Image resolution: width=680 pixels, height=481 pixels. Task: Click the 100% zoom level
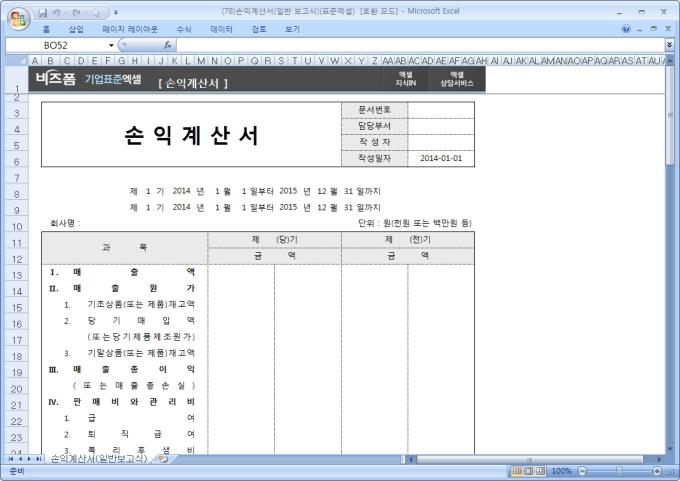561,471
